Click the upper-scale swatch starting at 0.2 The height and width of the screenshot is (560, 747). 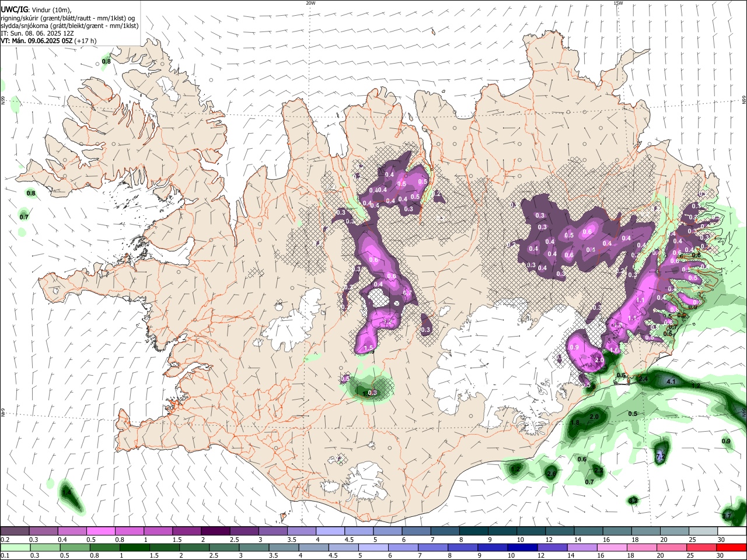(x=15, y=531)
